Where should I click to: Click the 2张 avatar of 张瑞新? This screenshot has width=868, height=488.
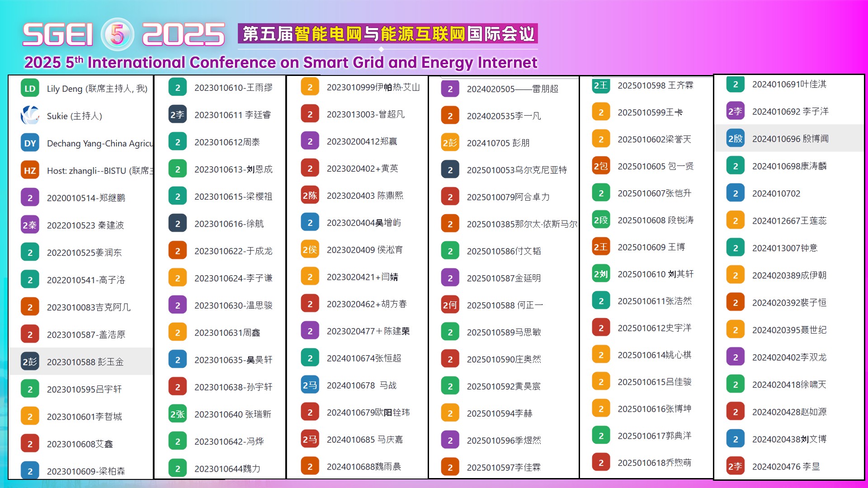177,413
